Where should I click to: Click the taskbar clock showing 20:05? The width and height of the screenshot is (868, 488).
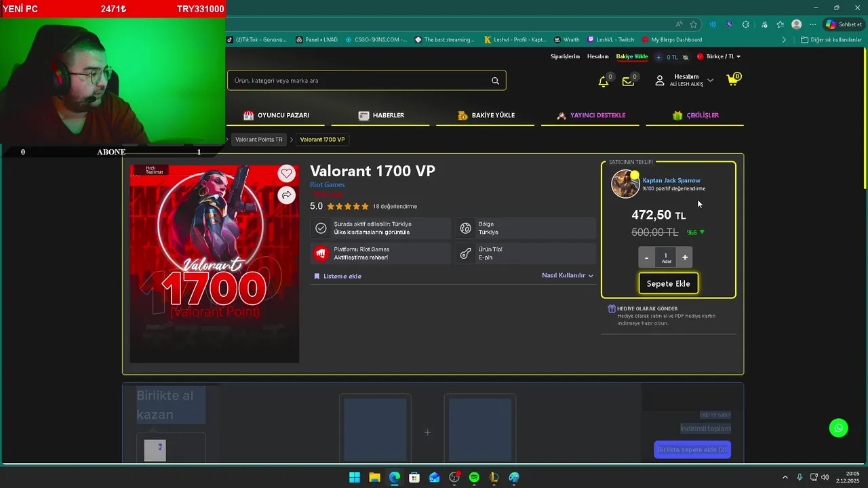pyautogui.click(x=848, y=477)
